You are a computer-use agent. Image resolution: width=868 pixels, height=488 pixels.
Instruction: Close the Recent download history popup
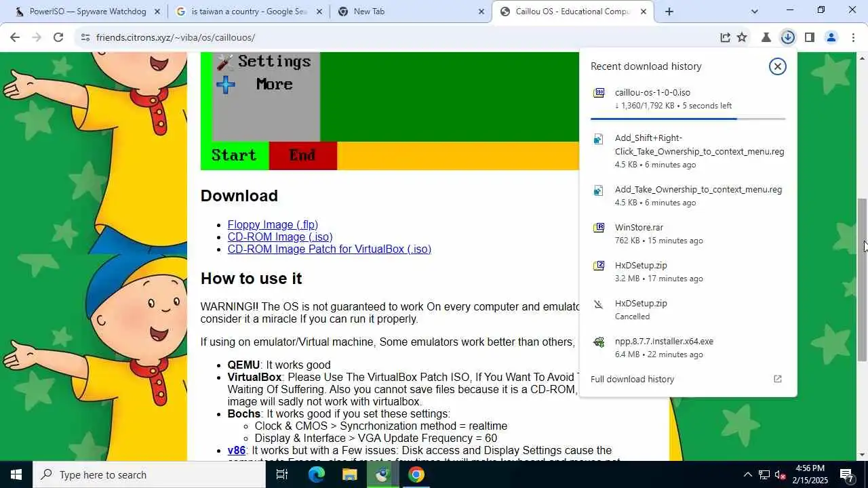(x=778, y=66)
